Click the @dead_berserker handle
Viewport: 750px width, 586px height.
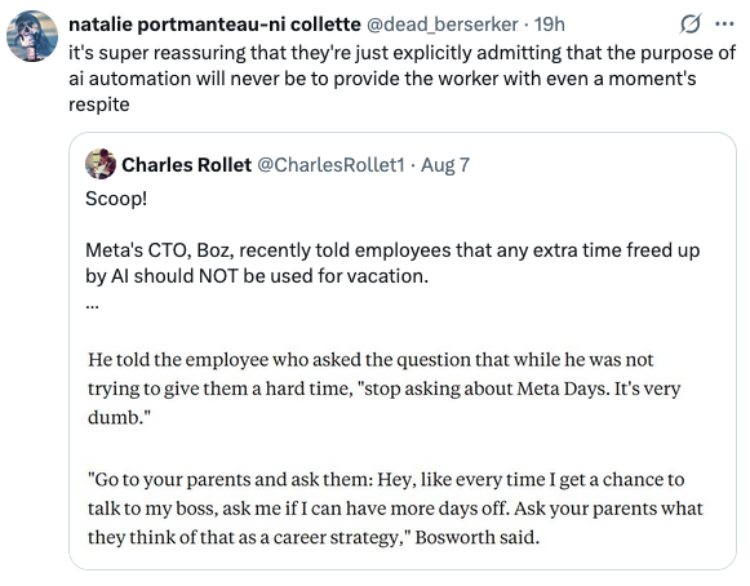click(x=442, y=24)
